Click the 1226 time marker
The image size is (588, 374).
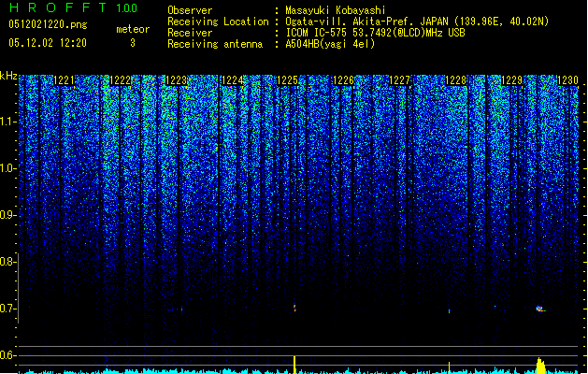343,80
